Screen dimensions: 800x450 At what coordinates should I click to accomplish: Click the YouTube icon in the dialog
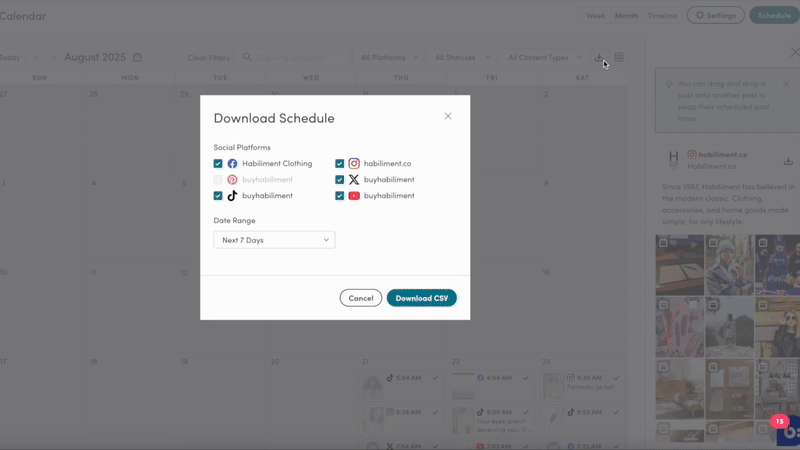click(354, 196)
